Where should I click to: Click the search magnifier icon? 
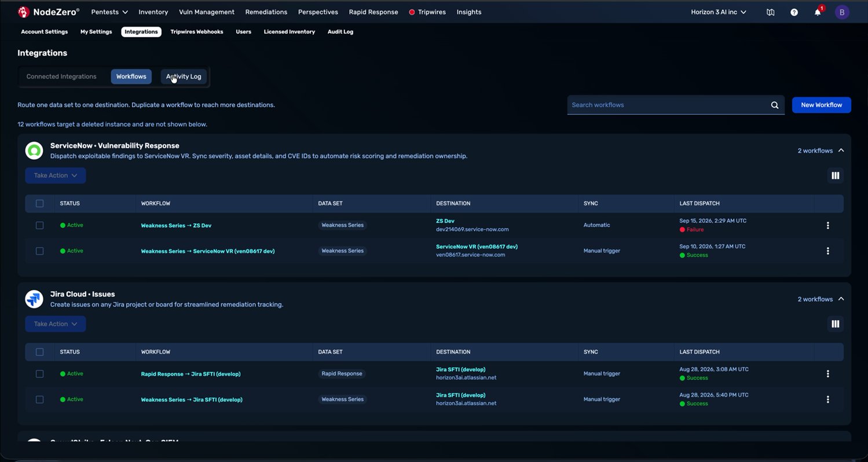coord(775,105)
